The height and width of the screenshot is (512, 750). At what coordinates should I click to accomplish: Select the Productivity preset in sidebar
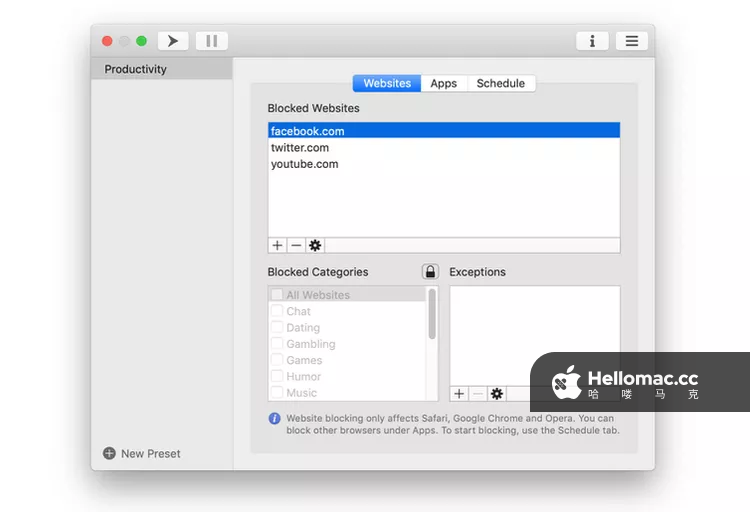(136, 69)
